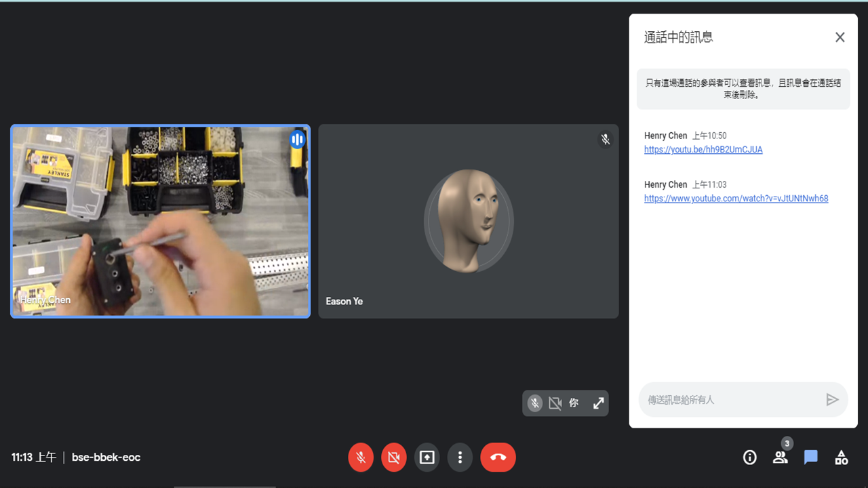Viewport: 868px width, 488px height.
Task: Unmute the microphone in the call controls
Action: pos(361,457)
